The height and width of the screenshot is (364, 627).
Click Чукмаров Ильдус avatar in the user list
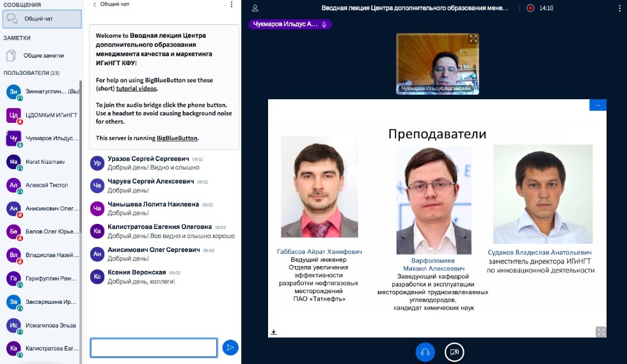pyautogui.click(x=13, y=138)
